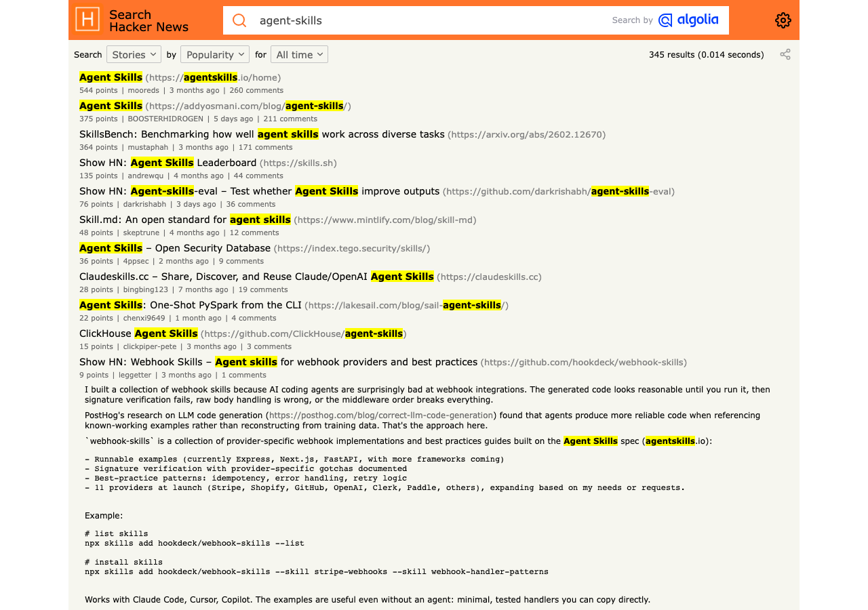Open the 12 comments link

254,232
